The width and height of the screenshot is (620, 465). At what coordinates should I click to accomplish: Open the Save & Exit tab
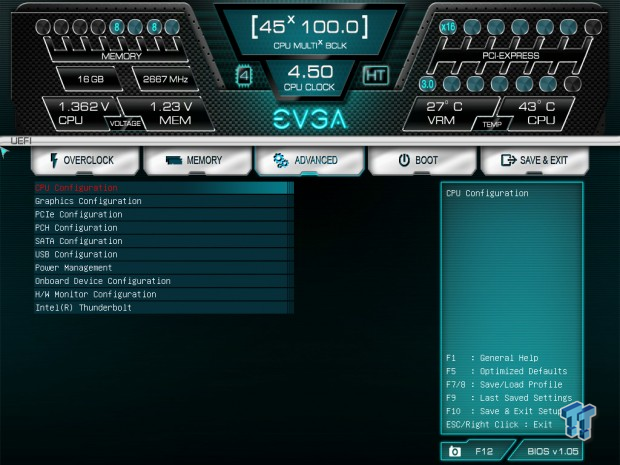click(x=535, y=161)
